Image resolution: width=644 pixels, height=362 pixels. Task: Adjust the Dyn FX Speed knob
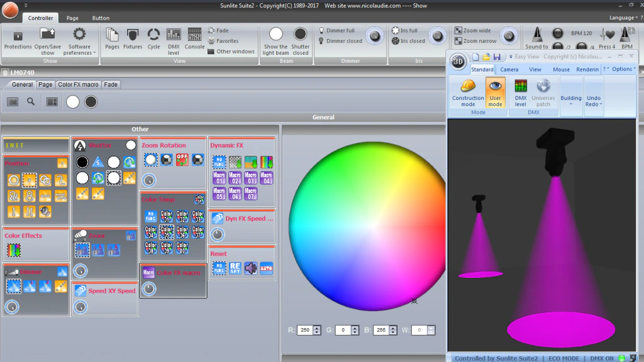coord(218,234)
